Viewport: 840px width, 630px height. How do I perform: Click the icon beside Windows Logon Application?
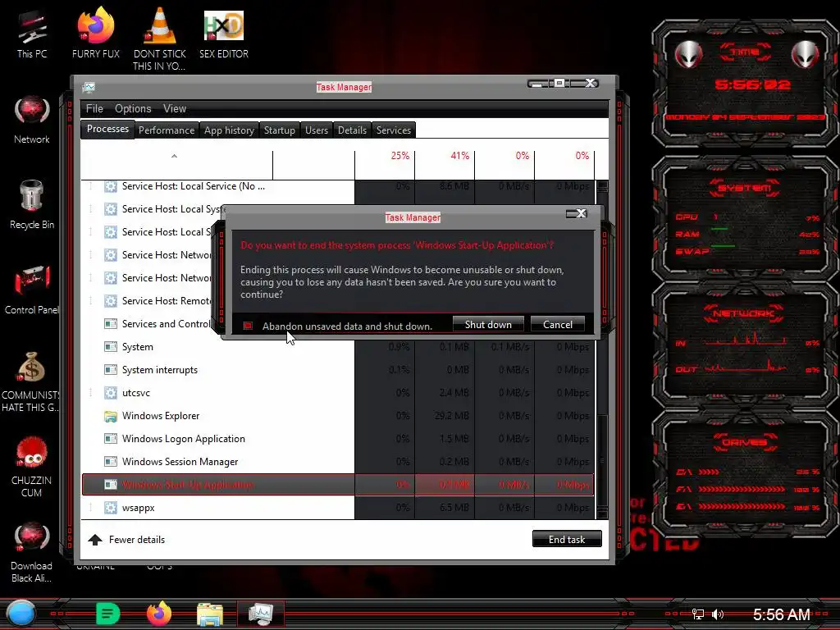click(111, 439)
